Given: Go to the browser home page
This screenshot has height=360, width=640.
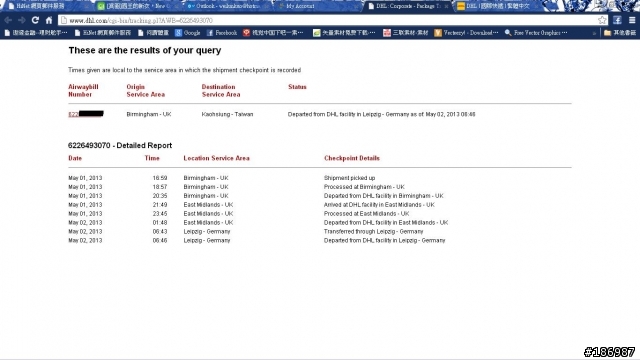Looking at the screenshot, I should 49,20.
